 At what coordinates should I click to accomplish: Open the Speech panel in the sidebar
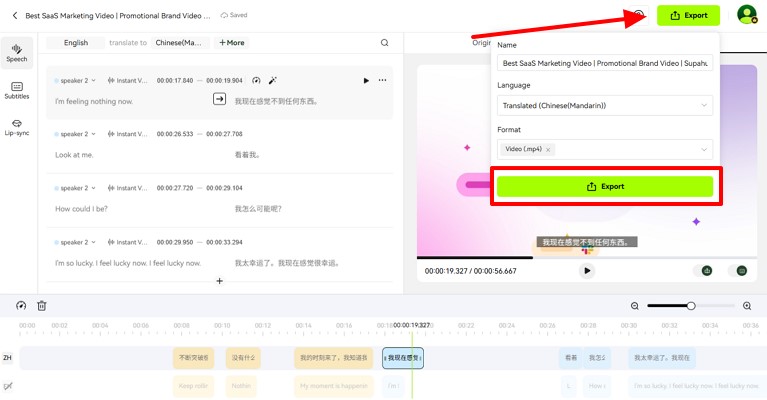[17, 53]
